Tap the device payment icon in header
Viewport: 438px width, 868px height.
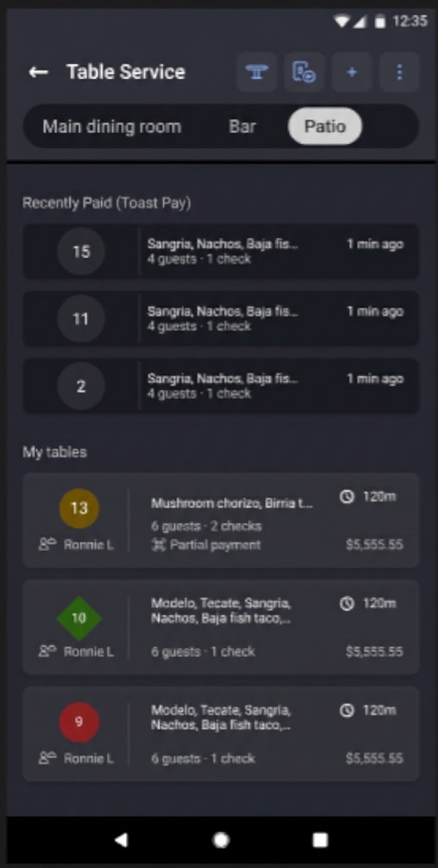click(x=304, y=72)
